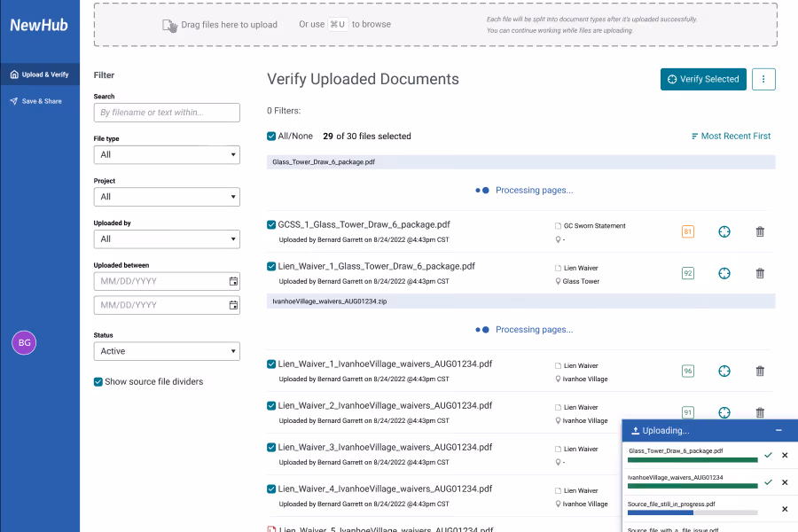
Task: Click the NewHub logo
Action: click(39, 25)
